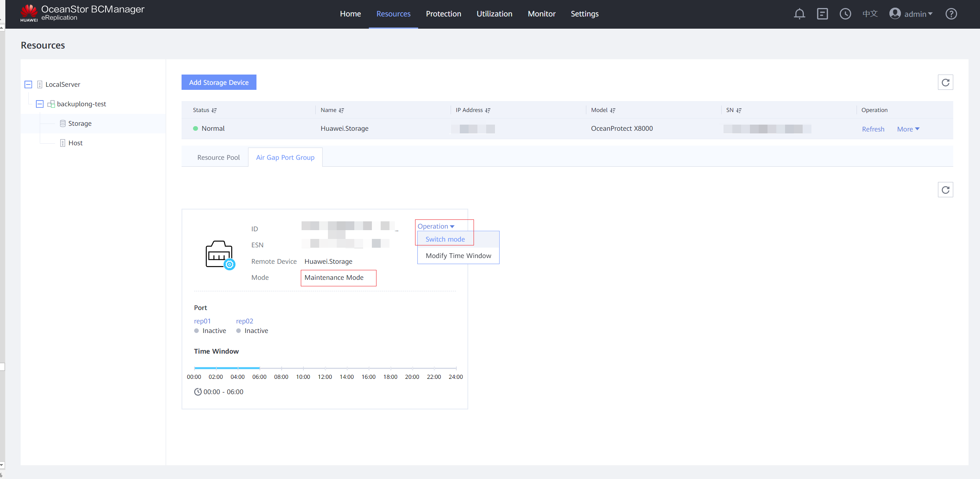Viewport: 980px width, 479px height.
Task: Open the port group Operation dropdown
Action: tap(436, 226)
